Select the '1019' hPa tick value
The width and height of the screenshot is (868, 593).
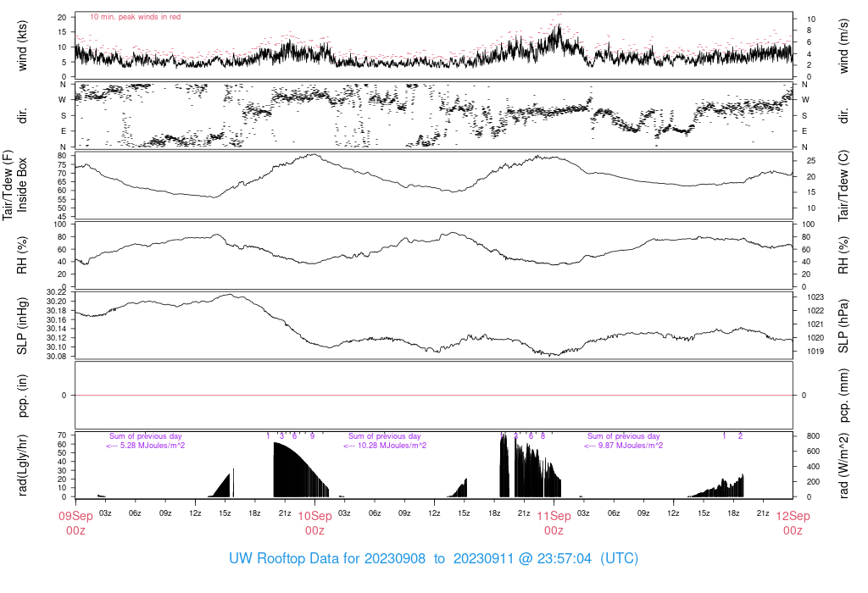click(x=815, y=352)
